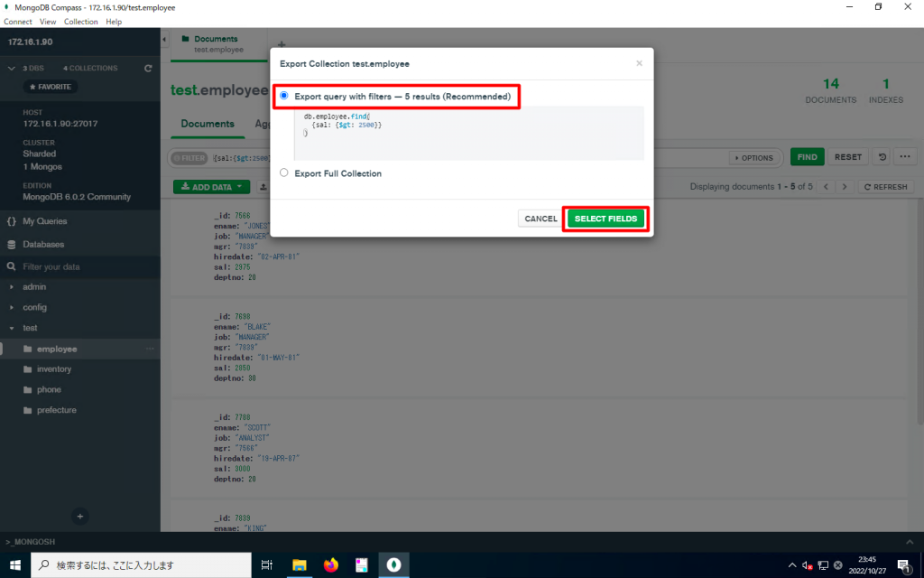This screenshot has width=924, height=578.
Task: Select Export Full Collection option
Action: (x=283, y=172)
